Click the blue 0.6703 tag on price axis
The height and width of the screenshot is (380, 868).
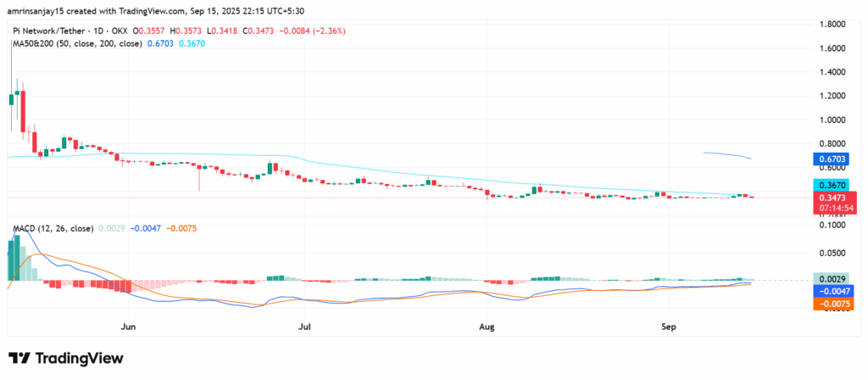click(x=830, y=159)
